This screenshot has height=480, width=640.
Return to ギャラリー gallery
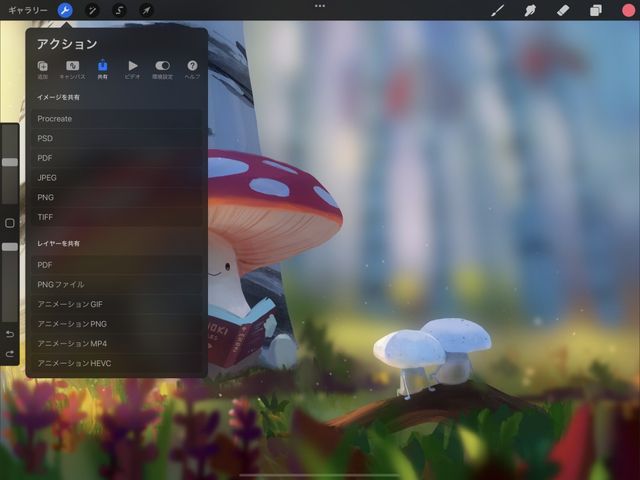tap(28, 10)
